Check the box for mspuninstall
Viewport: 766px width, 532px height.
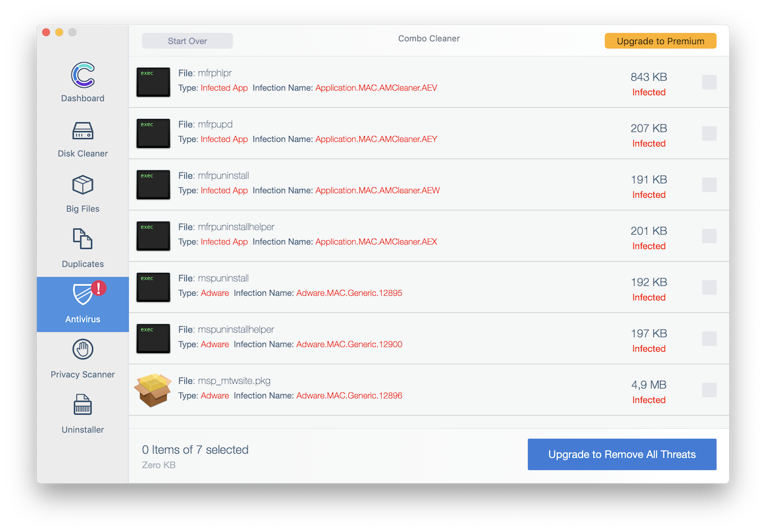(x=709, y=287)
